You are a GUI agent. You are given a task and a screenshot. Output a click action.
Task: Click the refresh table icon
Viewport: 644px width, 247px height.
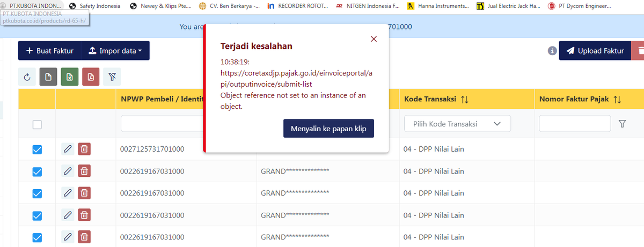tap(27, 77)
